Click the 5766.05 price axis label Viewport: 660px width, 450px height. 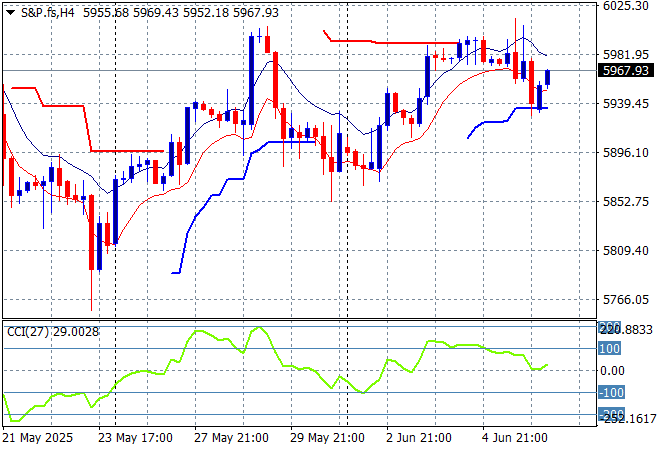[626, 299]
